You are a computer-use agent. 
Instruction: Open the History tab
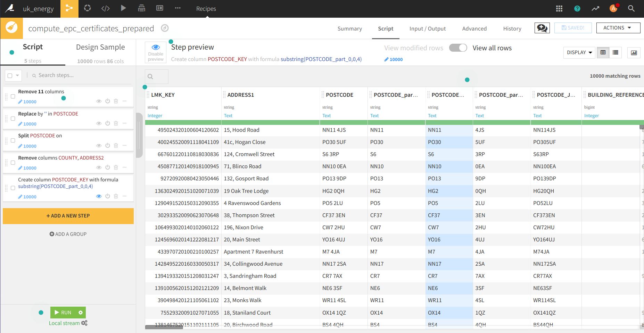[x=512, y=29]
